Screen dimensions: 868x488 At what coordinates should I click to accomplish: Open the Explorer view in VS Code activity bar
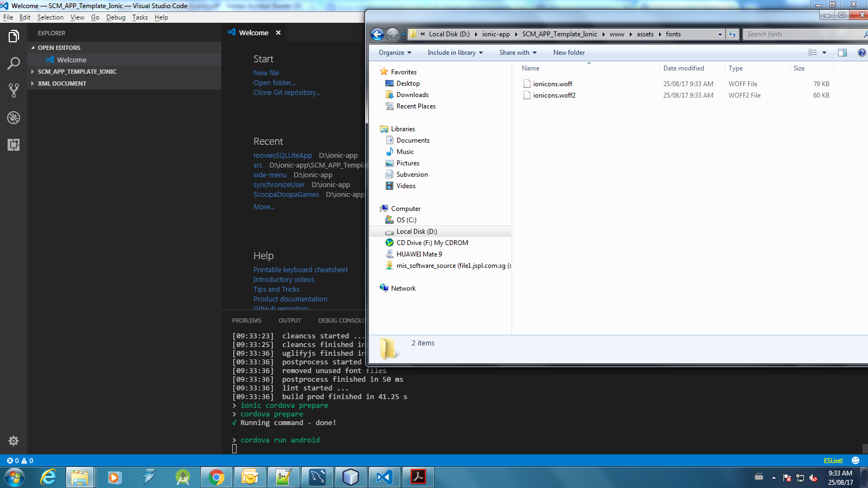coord(14,36)
